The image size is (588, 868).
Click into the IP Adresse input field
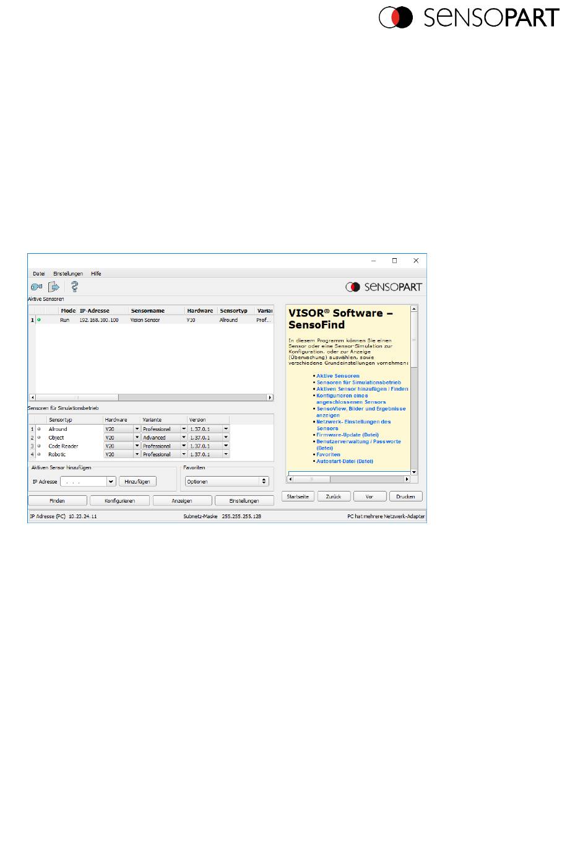tap(84, 482)
